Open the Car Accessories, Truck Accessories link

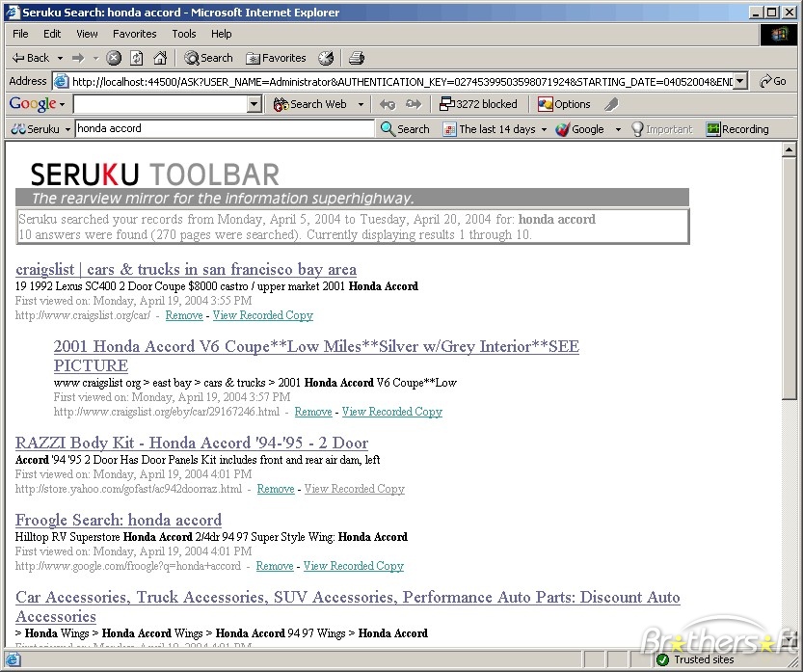tap(348, 606)
